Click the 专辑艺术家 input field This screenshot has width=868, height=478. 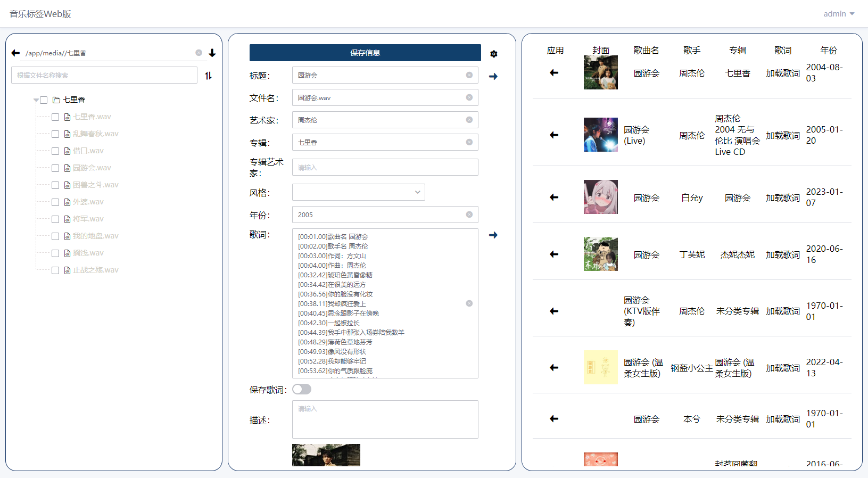(x=385, y=167)
